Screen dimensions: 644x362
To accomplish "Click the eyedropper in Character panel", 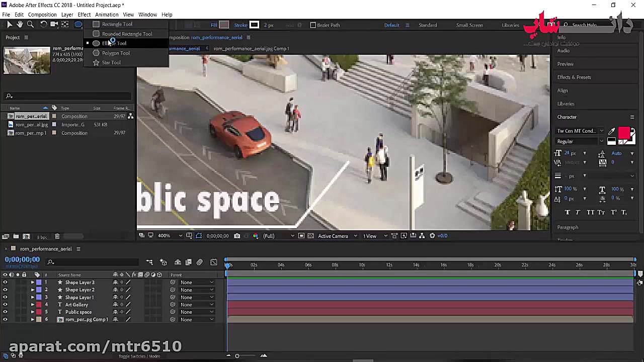I will (612, 132).
